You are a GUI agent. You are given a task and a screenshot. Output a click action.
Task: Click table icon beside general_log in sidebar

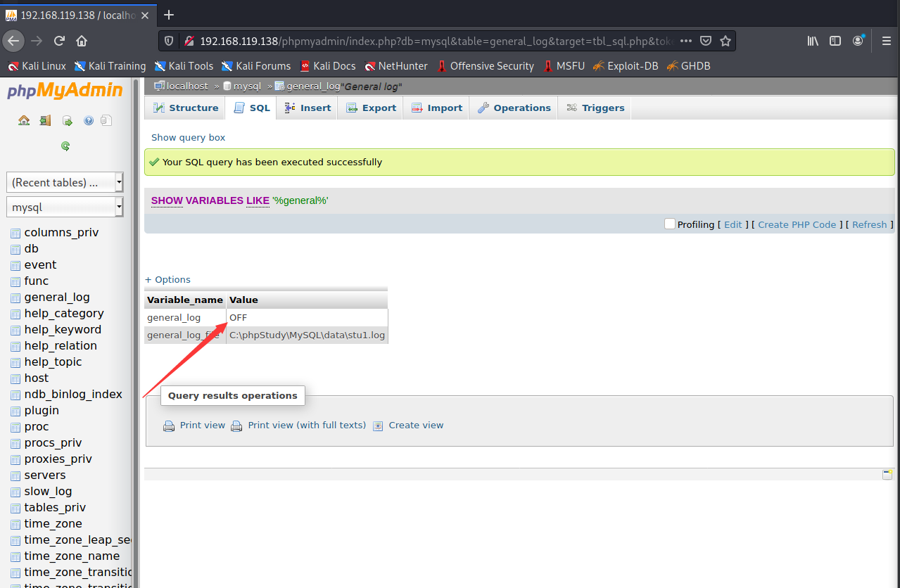point(15,298)
